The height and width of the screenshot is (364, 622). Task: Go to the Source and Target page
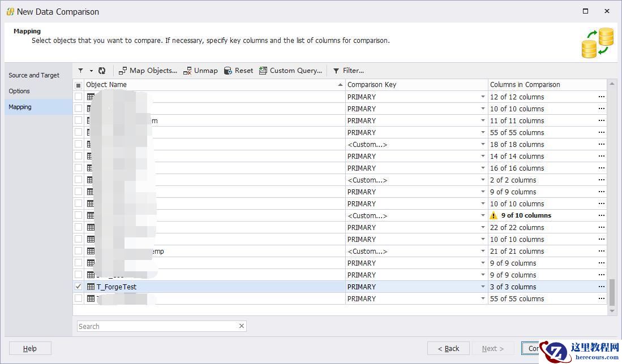(x=34, y=75)
